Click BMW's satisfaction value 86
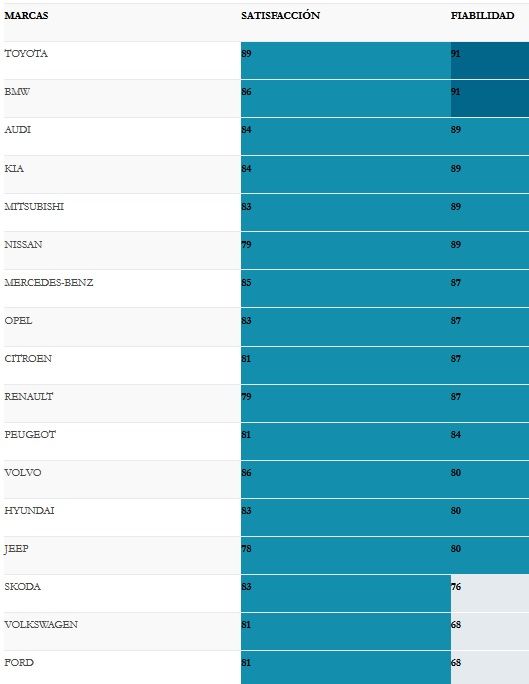The height and width of the screenshot is (684, 529). click(x=246, y=92)
